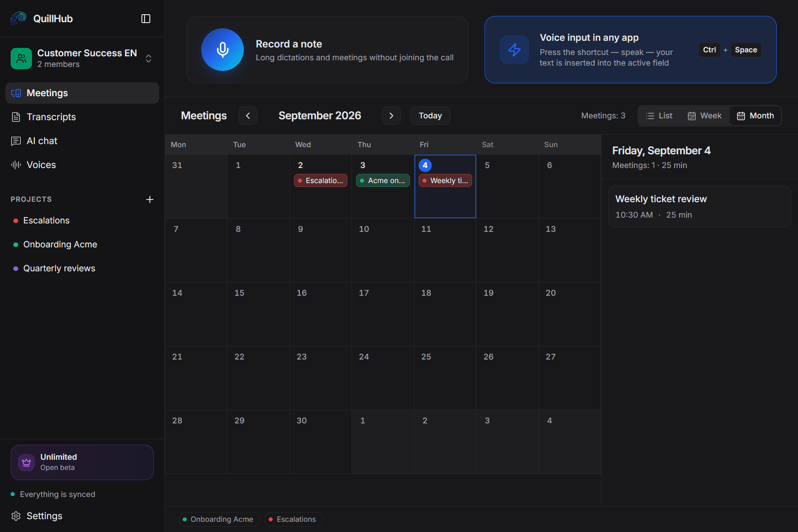Viewport: 798px width, 532px height.
Task: Select September 27 in the calendar
Action: 570,378
